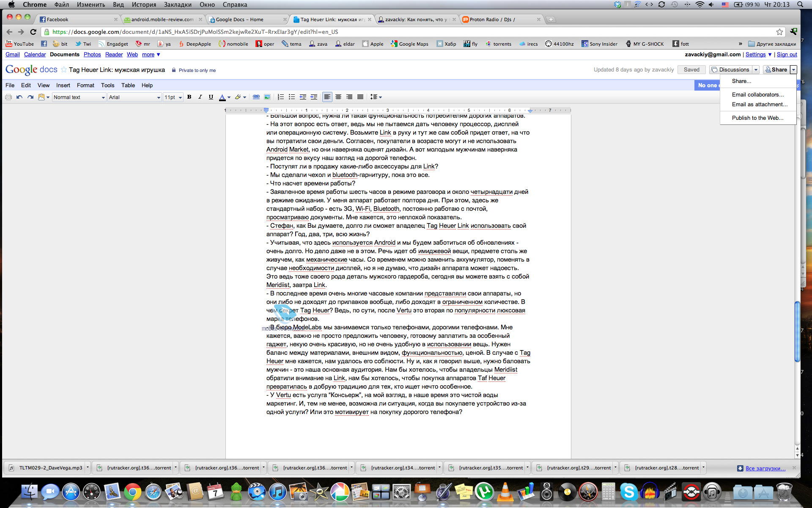Open the Google Maps bookmark

point(409,44)
